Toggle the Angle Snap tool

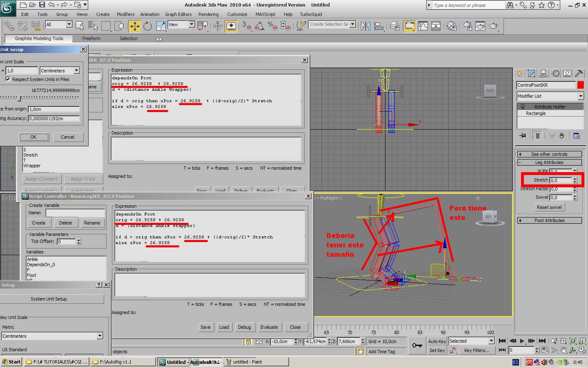tap(259, 26)
